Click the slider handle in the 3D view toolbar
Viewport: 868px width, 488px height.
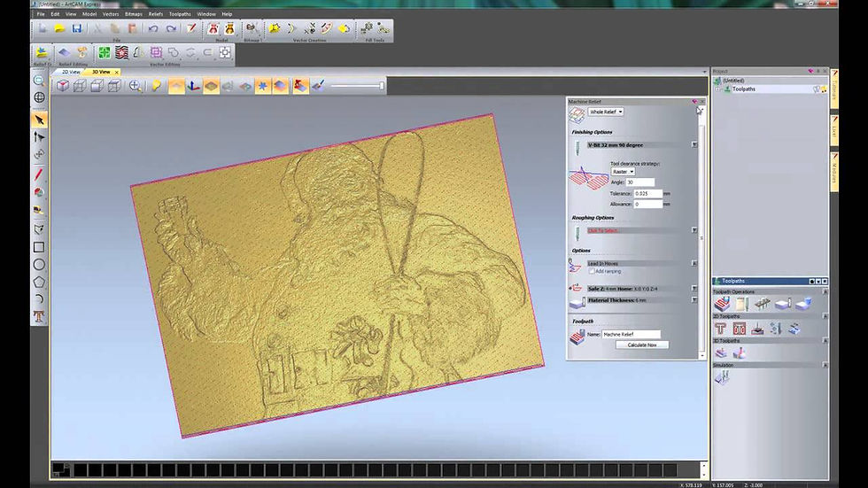[x=382, y=86]
